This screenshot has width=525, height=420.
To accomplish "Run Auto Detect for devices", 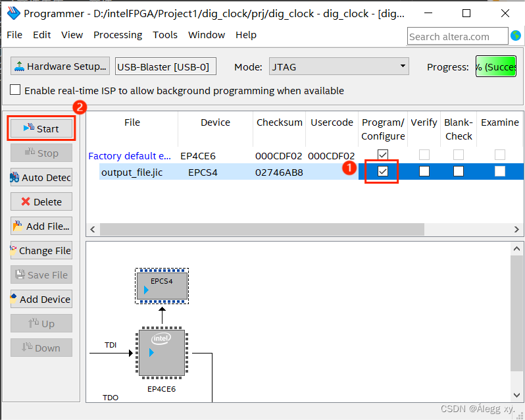I will (x=41, y=177).
